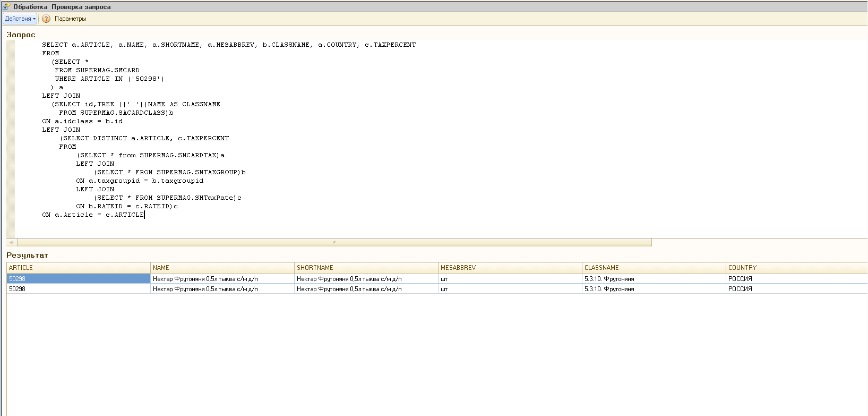This screenshot has height=416, width=868.
Task: Click second row РОССИЯ cell
Action: [x=797, y=289]
